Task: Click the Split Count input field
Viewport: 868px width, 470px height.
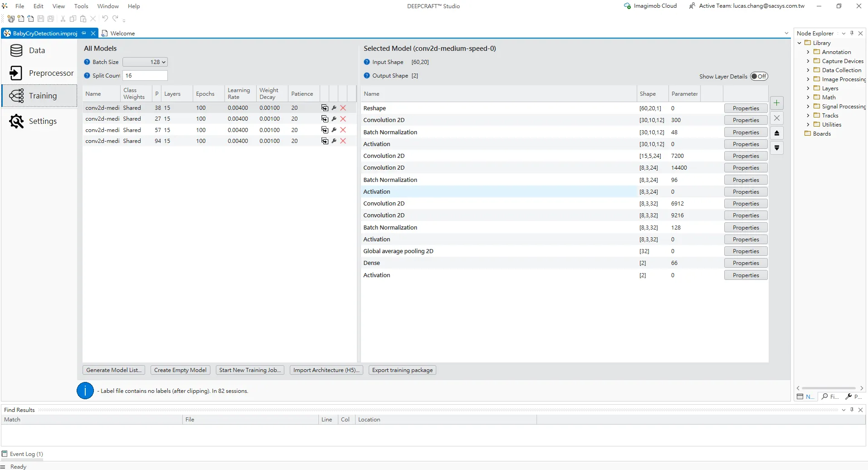Action: coord(145,76)
